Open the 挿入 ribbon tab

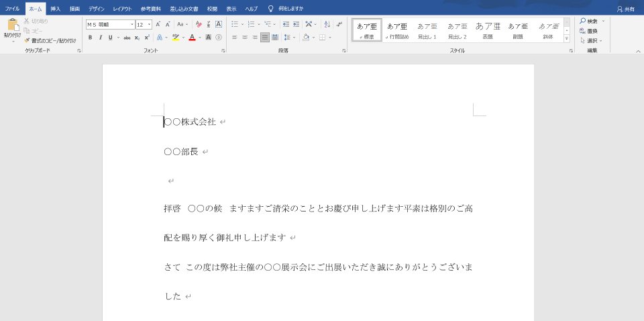click(x=56, y=9)
